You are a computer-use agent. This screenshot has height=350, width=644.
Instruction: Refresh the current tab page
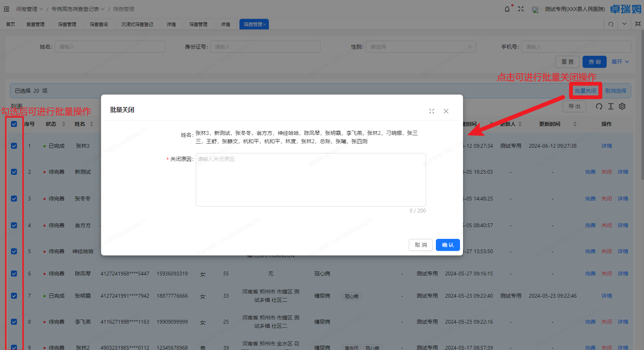point(611,24)
